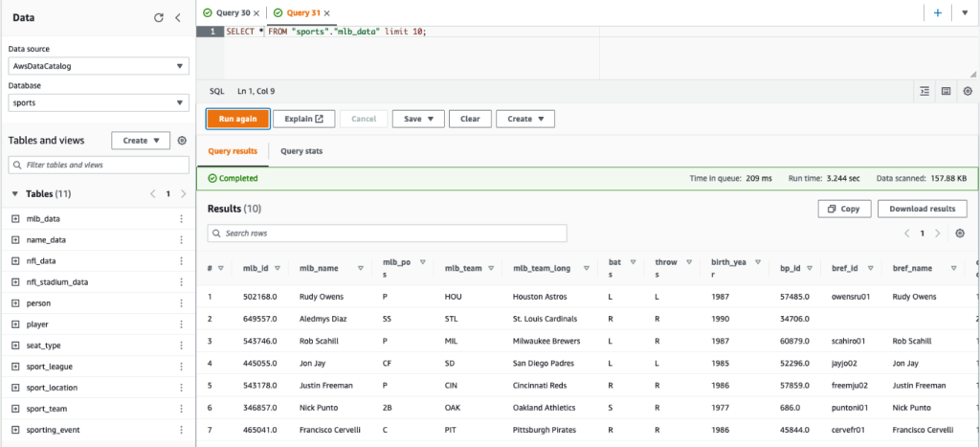Sort by bref_name column
This screenshot has height=447, width=980.
(x=954, y=268)
